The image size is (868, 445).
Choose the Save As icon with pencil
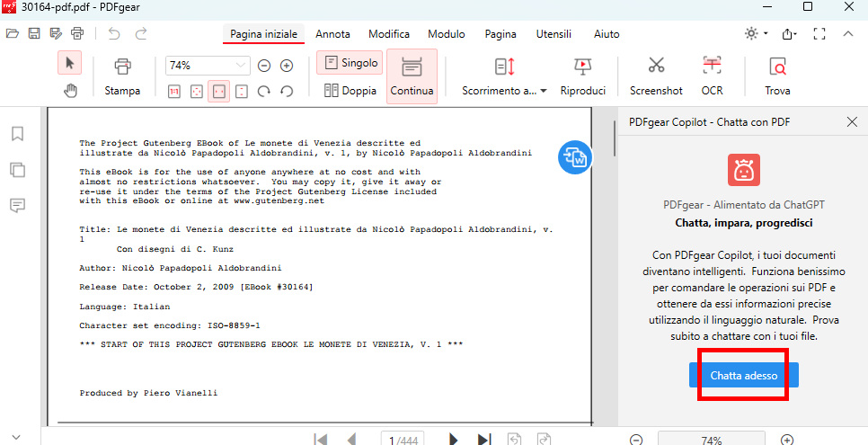tap(56, 34)
